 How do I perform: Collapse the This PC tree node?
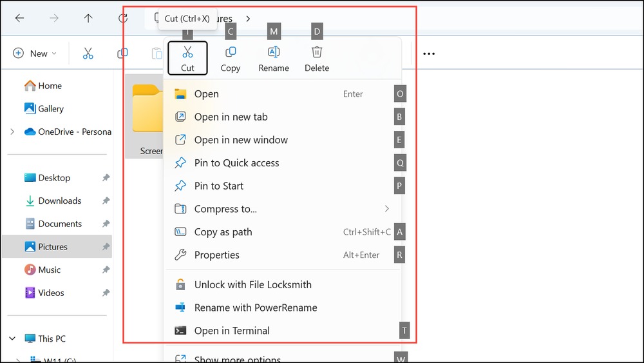click(x=12, y=338)
